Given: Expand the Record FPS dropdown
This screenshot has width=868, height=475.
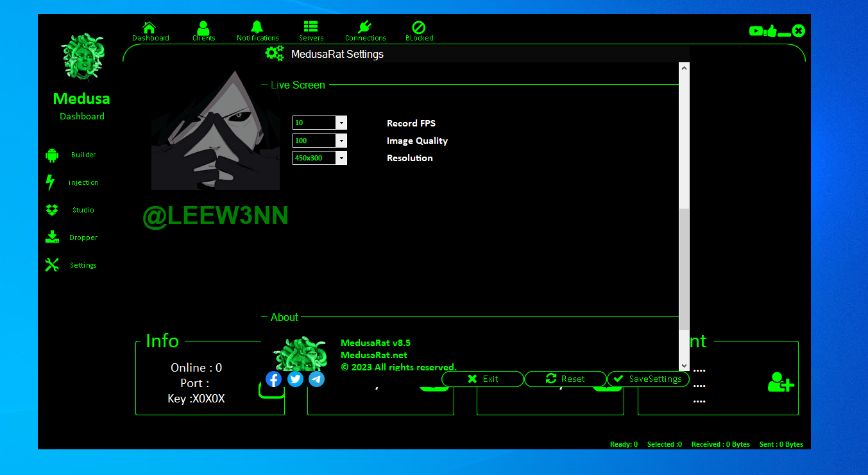Looking at the screenshot, I should click(x=341, y=123).
